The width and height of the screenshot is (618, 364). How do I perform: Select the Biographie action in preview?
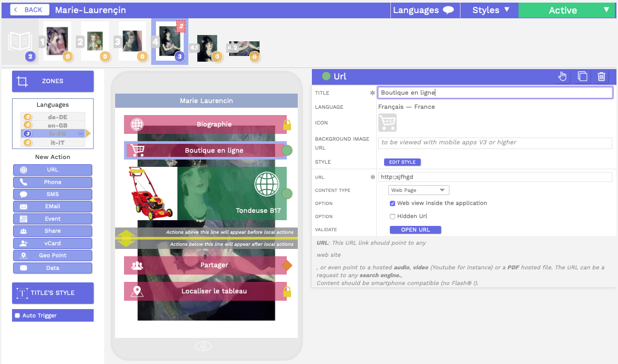(x=205, y=124)
